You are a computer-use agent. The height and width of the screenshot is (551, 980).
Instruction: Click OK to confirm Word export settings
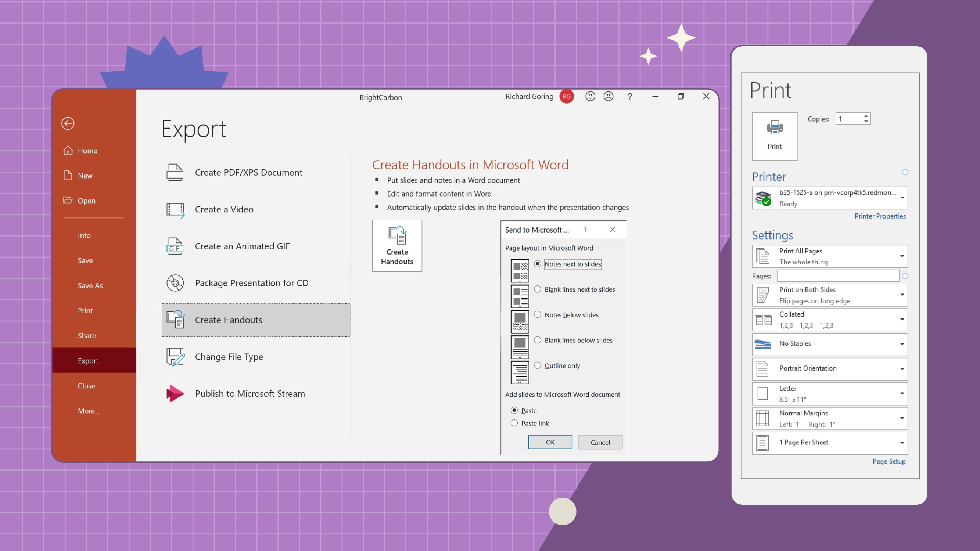550,442
